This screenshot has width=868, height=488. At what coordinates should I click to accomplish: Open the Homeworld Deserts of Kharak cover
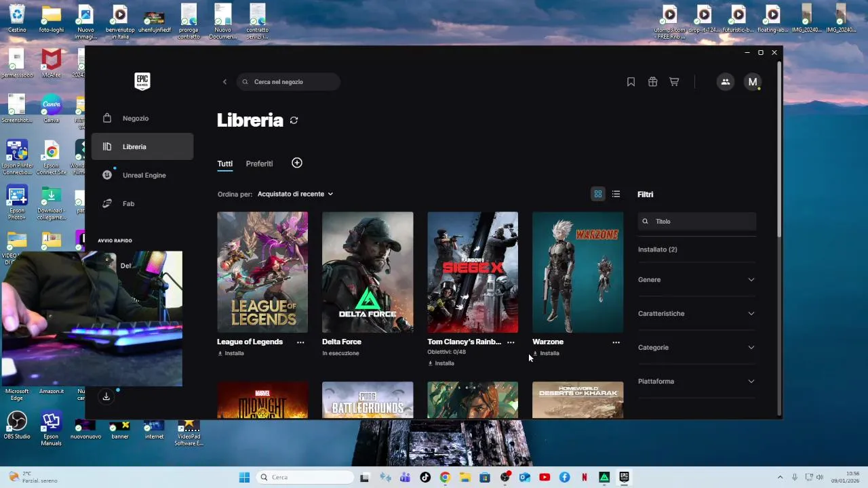pos(578,400)
